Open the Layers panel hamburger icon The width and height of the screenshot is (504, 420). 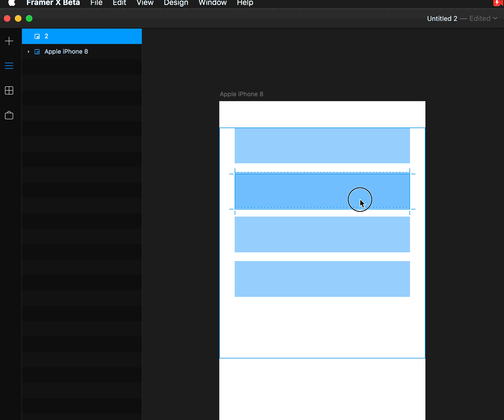pyautogui.click(x=9, y=66)
